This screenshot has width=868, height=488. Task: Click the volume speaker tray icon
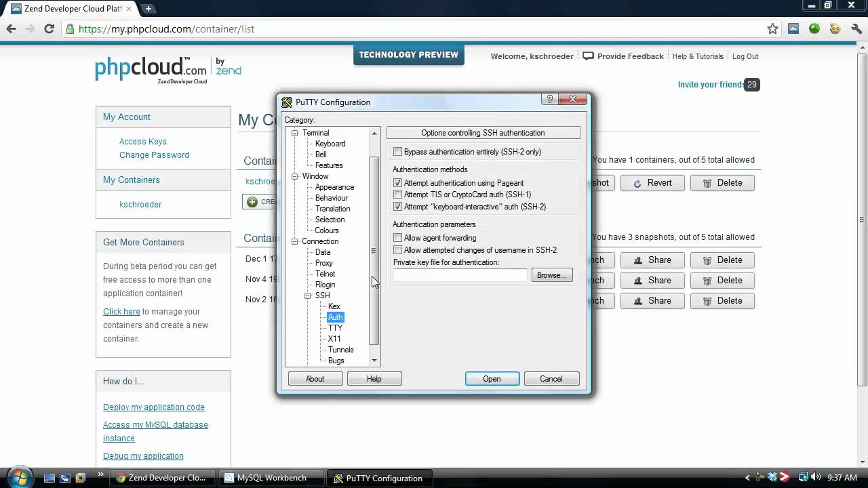pyautogui.click(x=815, y=477)
